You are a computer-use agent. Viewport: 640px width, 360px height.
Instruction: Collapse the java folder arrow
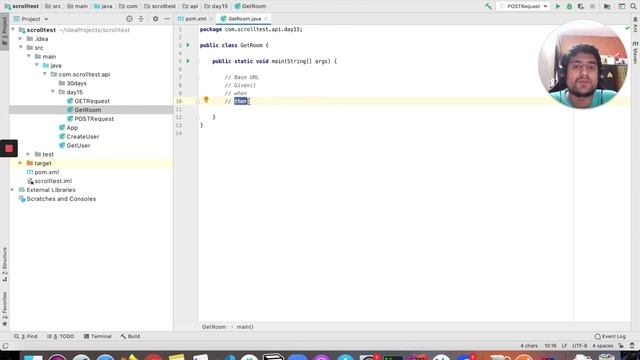pos(37,65)
